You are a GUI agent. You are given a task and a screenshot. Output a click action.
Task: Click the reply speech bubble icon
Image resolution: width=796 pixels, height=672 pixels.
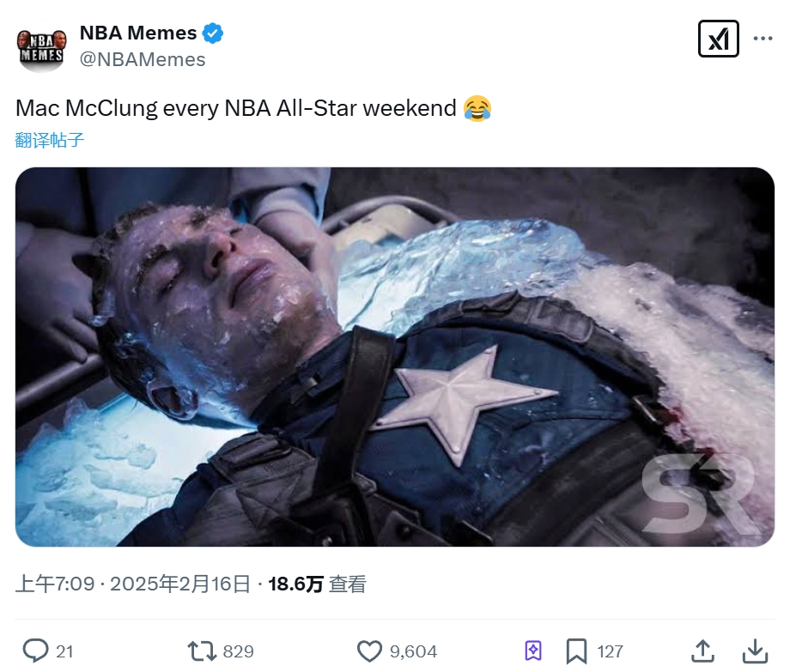35,651
